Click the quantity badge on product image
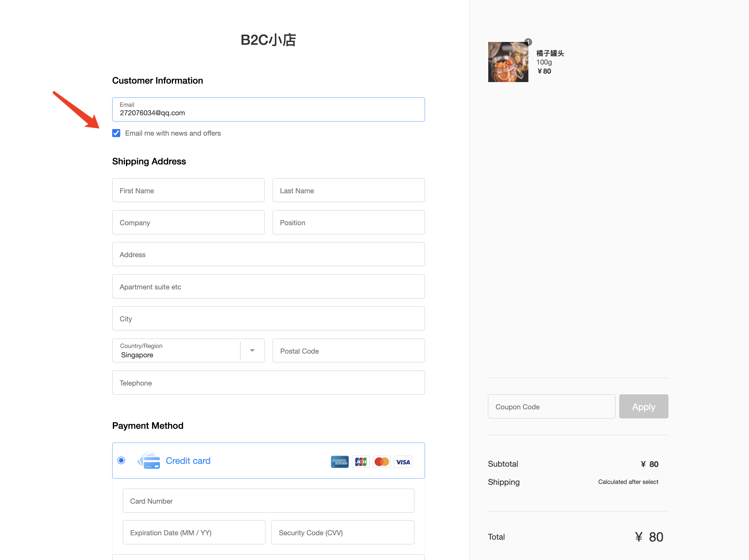 (528, 42)
